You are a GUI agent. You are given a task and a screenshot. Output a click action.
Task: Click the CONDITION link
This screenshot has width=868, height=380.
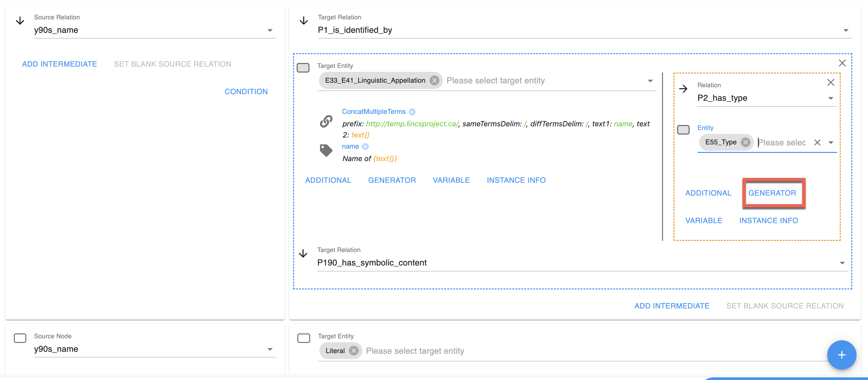tap(246, 92)
